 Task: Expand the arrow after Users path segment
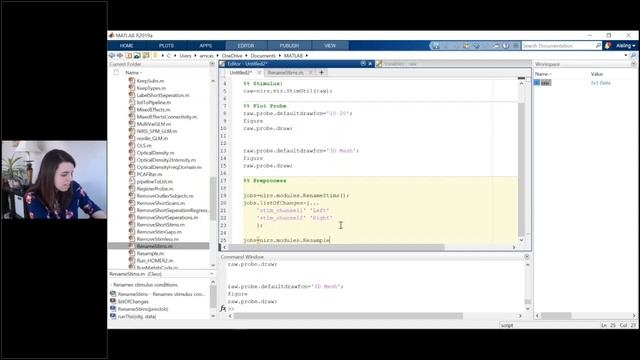(x=195, y=56)
